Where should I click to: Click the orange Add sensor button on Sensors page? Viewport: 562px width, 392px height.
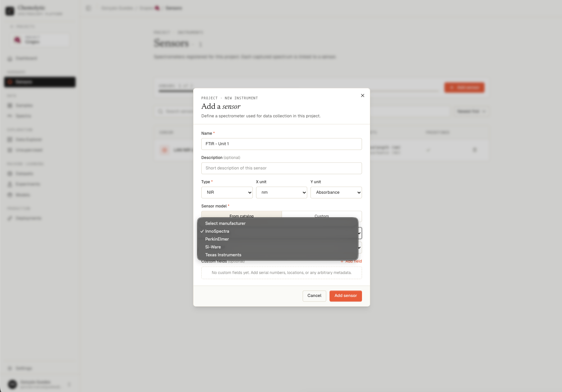click(x=464, y=88)
